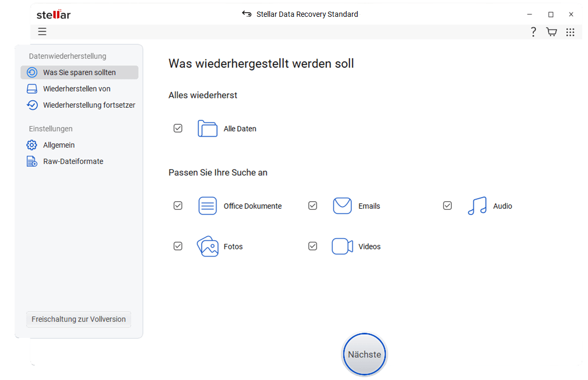This screenshot has height=380, width=588.
Task: Click the 'Wiederherstellen von' drive icon
Action: pos(32,88)
